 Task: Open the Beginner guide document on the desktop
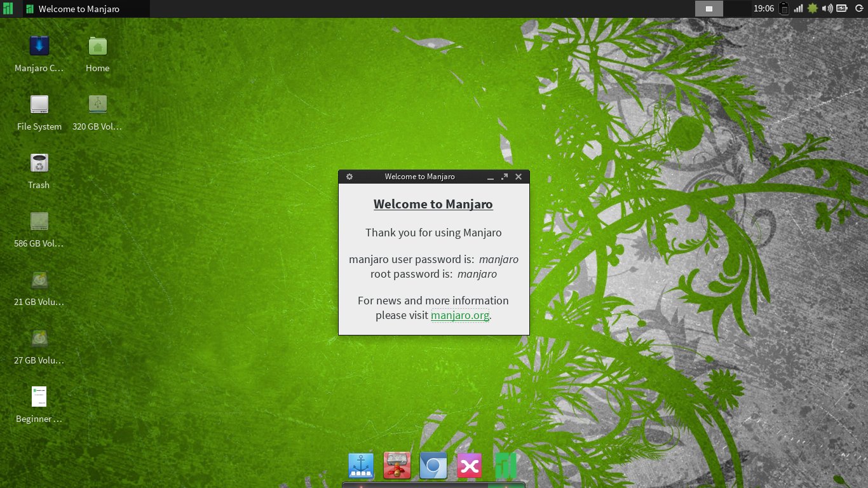click(x=39, y=397)
